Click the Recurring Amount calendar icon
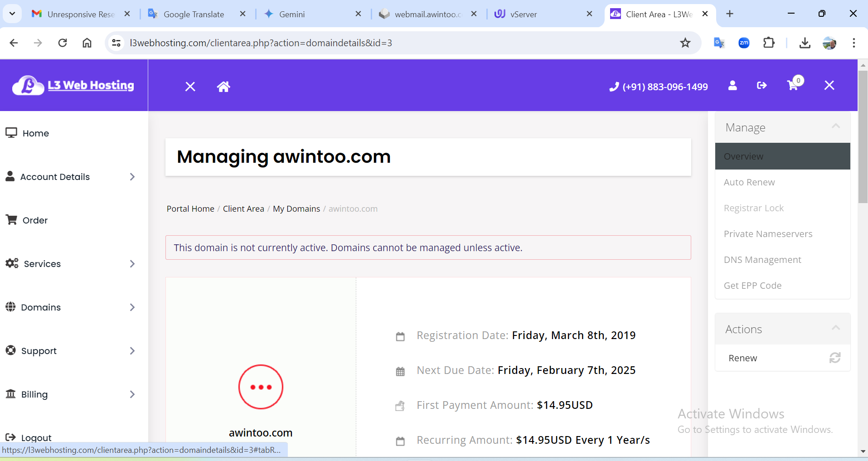 click(400, 441)
